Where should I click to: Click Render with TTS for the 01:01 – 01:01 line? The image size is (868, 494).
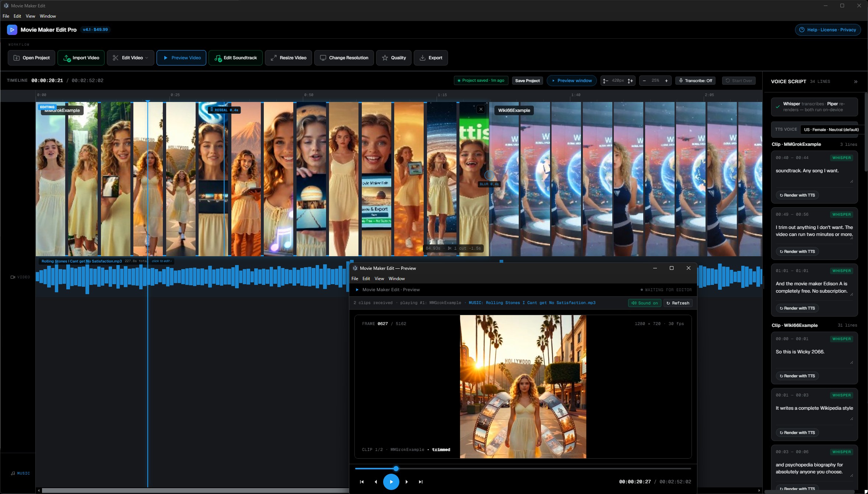coord(797,308)
